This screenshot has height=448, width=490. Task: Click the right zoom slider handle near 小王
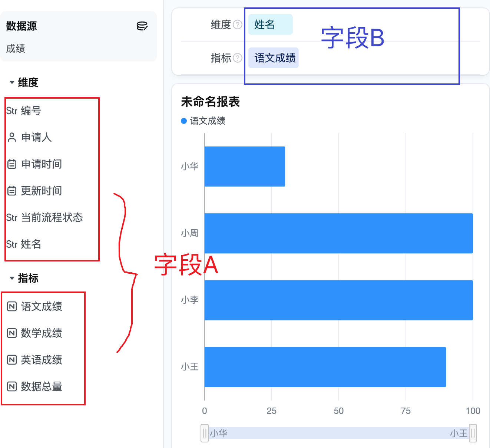473,433
